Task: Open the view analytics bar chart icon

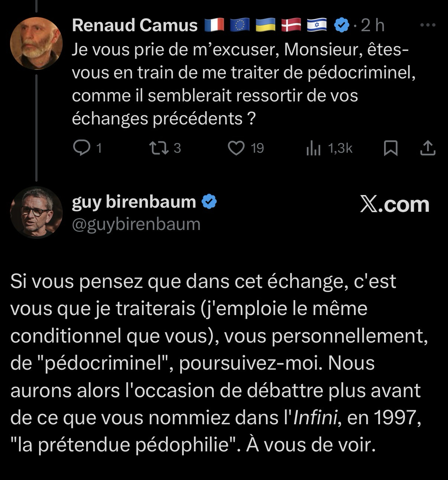Action: click(x=313, y=149)
